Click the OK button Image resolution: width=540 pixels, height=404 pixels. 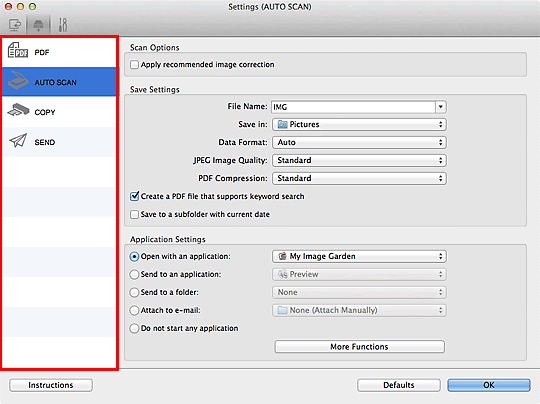(x=489, y=385)
